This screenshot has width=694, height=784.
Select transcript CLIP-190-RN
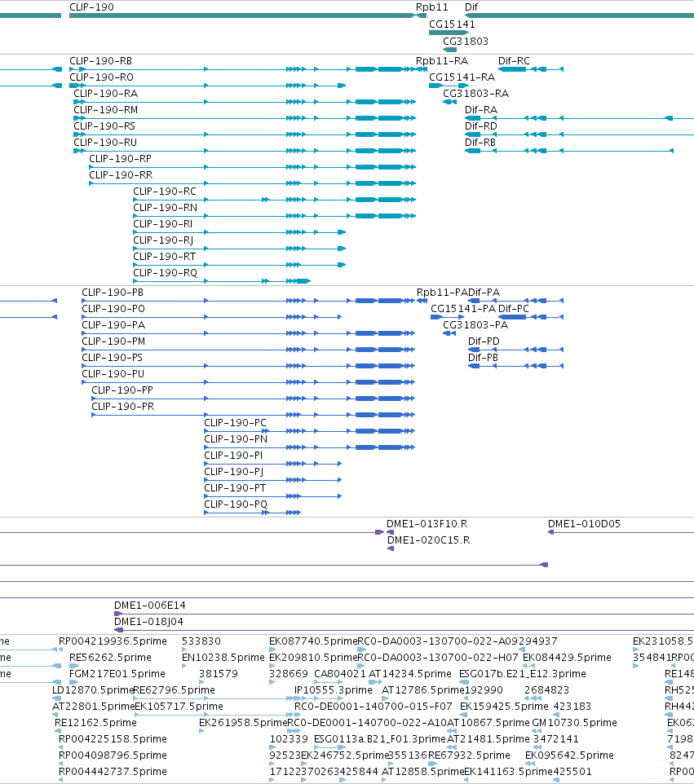coord(274,216)
